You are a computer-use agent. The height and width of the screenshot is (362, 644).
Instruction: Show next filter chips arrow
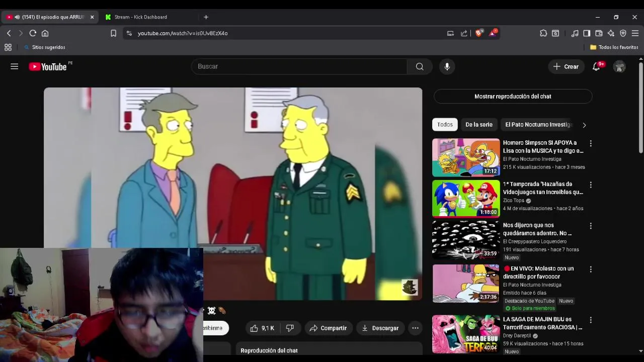584,125
